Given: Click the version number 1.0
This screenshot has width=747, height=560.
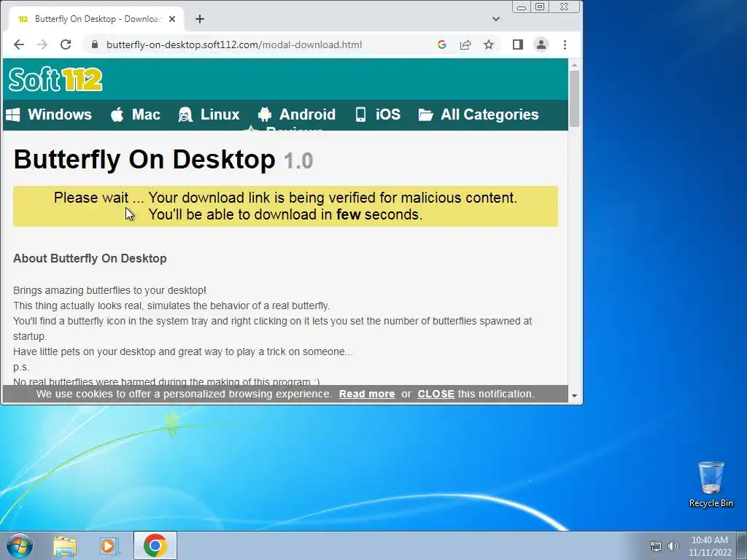Looking at the screenshot, I should (x=298, y=161).
